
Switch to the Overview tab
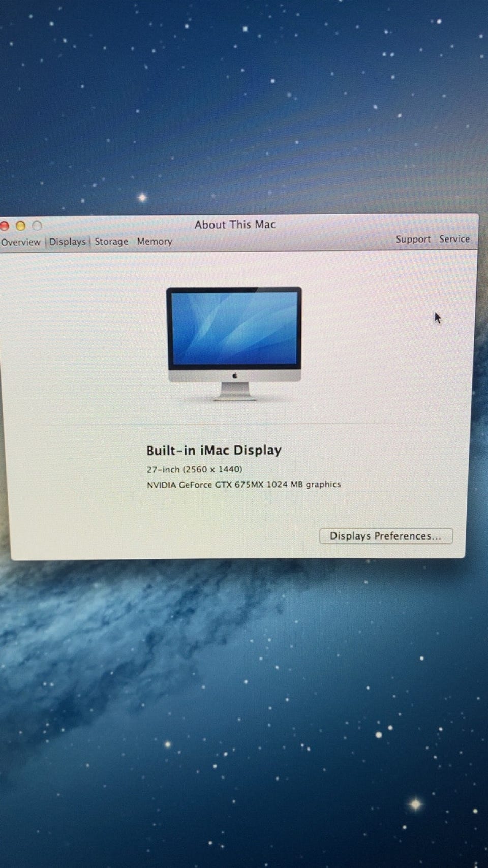tap(20, 242)
